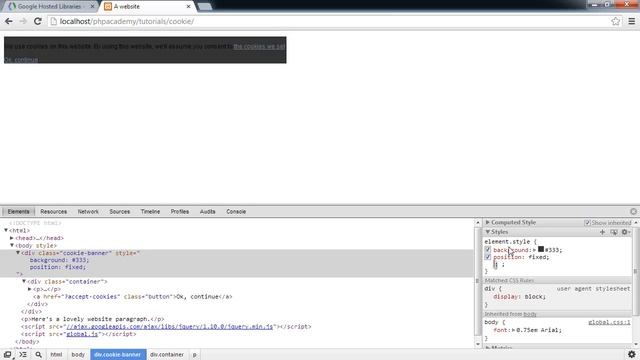Select the p breadcrumb
The height and width of the screenshot is (360, 640).
click(195, 355)
